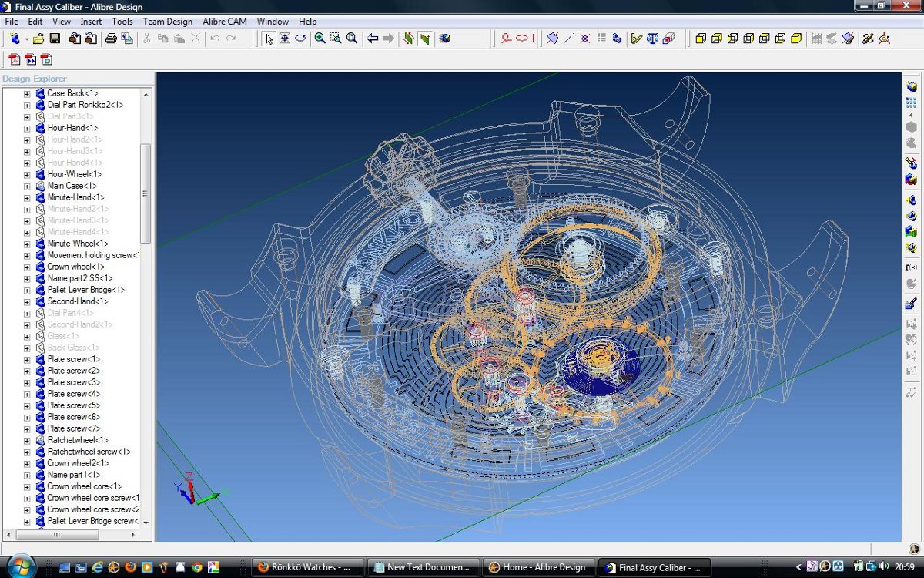This screenshot has width=924, height=578.
Task: Click the Print icon in toolbar
Action: (111, 39)
